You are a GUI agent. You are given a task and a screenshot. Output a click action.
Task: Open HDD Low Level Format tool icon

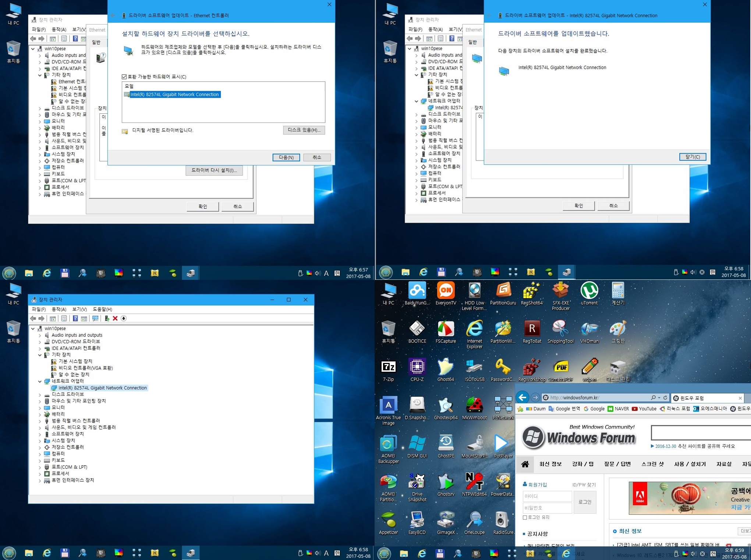tap(474, 296)
